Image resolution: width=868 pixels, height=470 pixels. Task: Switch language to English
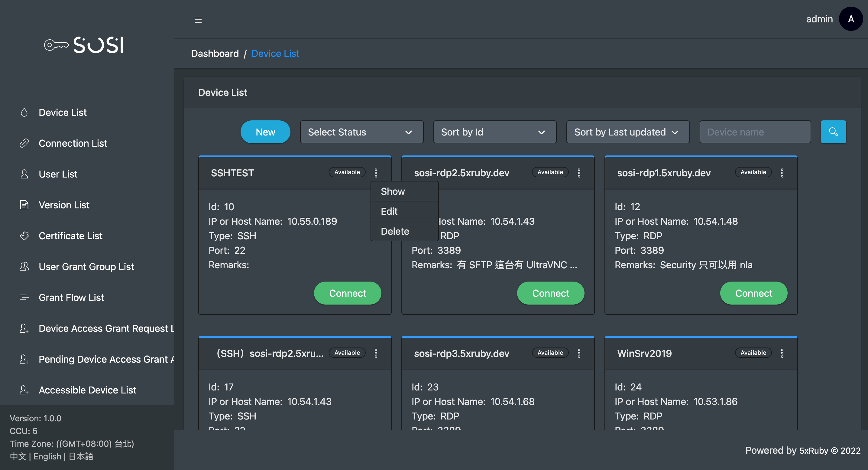pyautogui.click(x=47, y=456)
